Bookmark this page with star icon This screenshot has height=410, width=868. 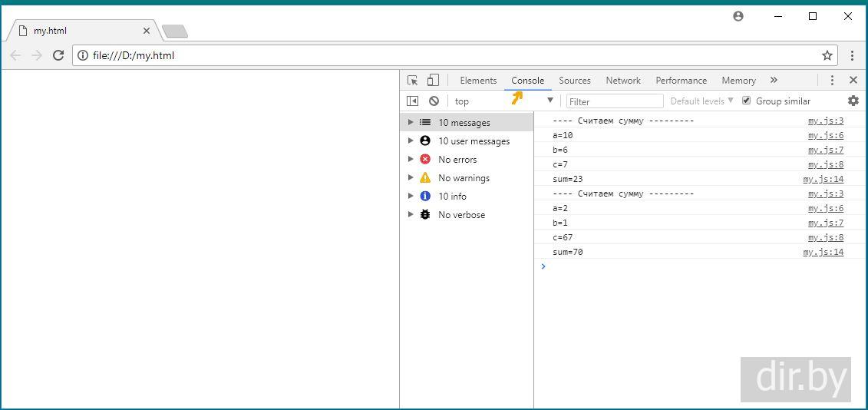(827, 55)
